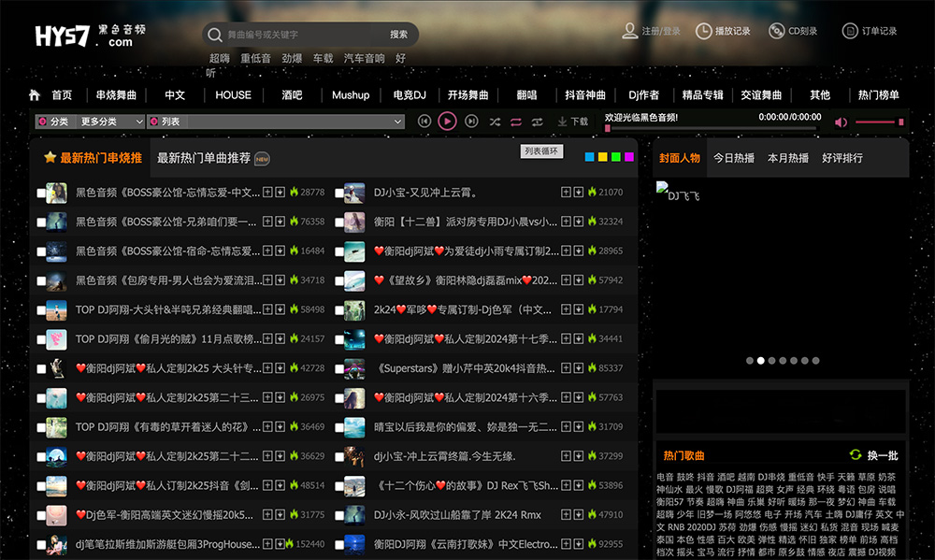
Task: Check box for DJ小宝-又见冲上云霄
Action: tap(339, 194)
